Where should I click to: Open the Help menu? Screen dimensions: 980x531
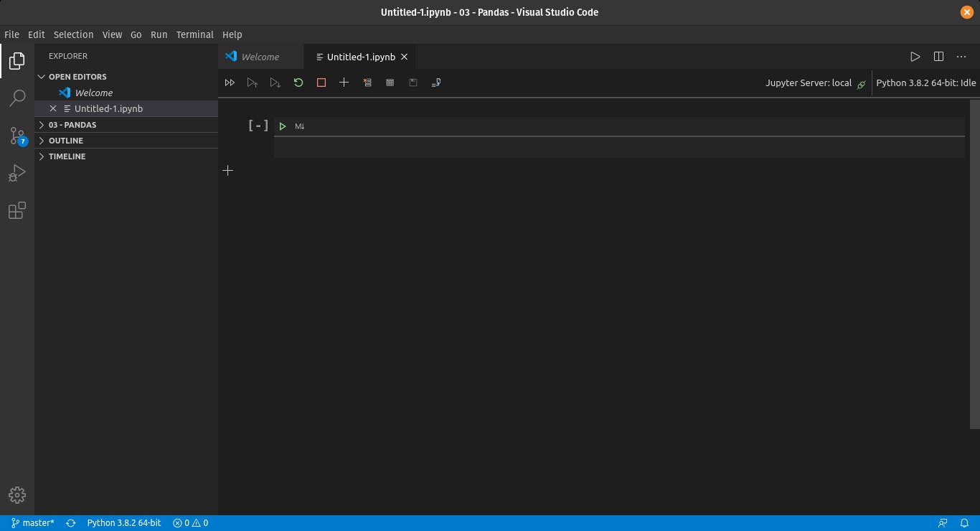coord(232,34)
